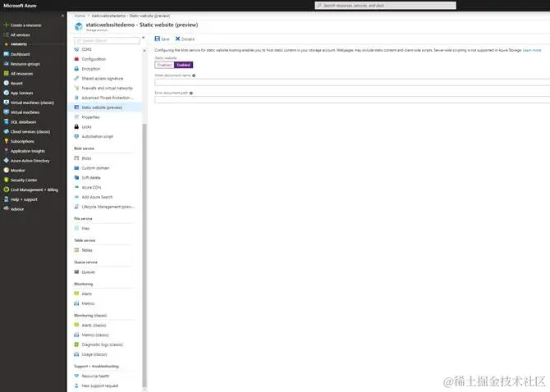Click the App Services icon
The height and width of the screenshot is (392, 550).
click(6, 93)
